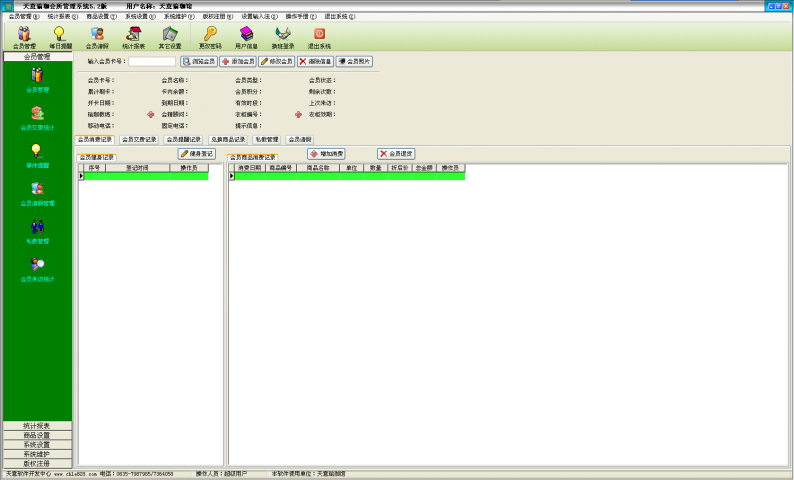Viewport: 794px width, 480px height.
Task: Open 其它设置 in the toolbar
Action: tap(169, 37)
